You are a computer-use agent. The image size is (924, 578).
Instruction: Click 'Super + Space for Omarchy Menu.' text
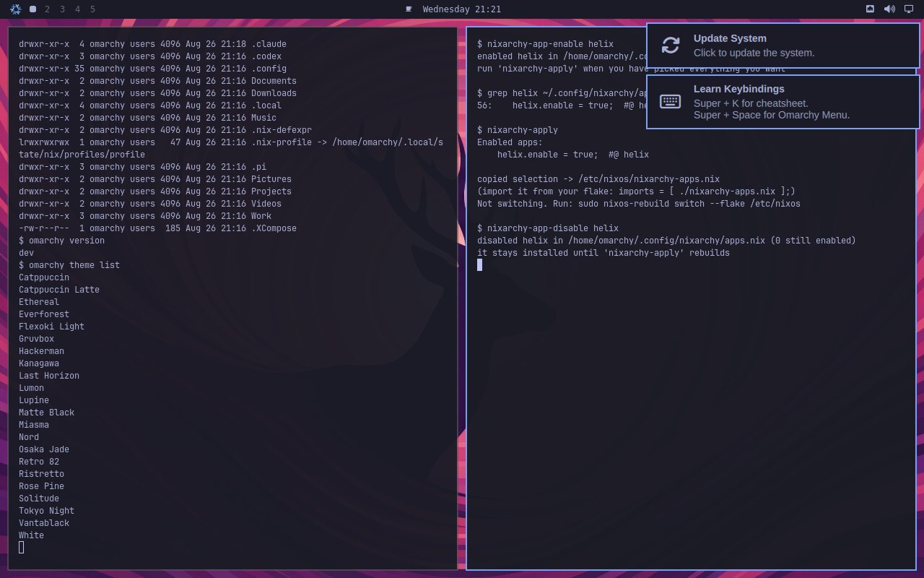[772, 115]
